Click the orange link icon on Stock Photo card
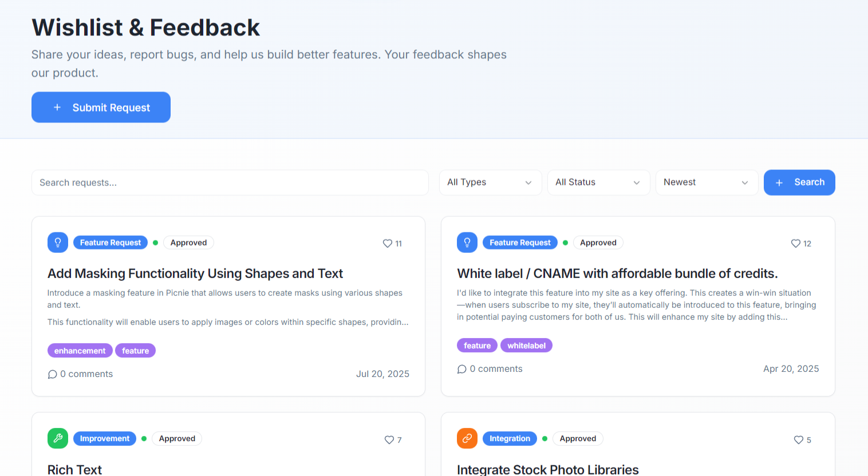The width and height of the screenshot is (868, 476). click(x=467, y=438)
